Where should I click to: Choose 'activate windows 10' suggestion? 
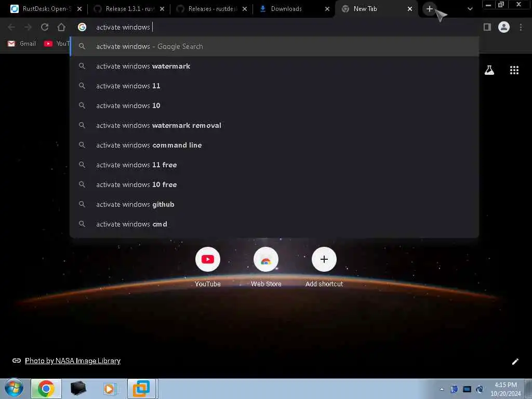pos(274,105)
